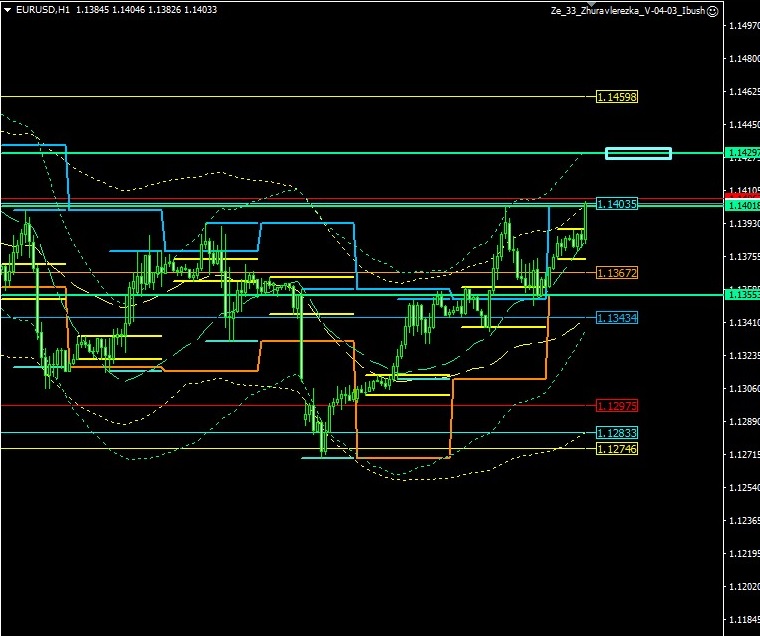The height and width of the screenshot is (636, 760).
Task: Click the orange 1.13672 level label
Action: point(616,273)
